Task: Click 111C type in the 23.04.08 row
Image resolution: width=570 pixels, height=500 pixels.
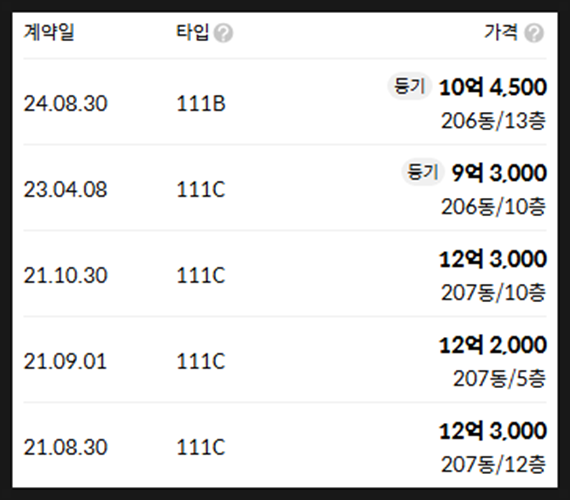Action: click(201, 189)
